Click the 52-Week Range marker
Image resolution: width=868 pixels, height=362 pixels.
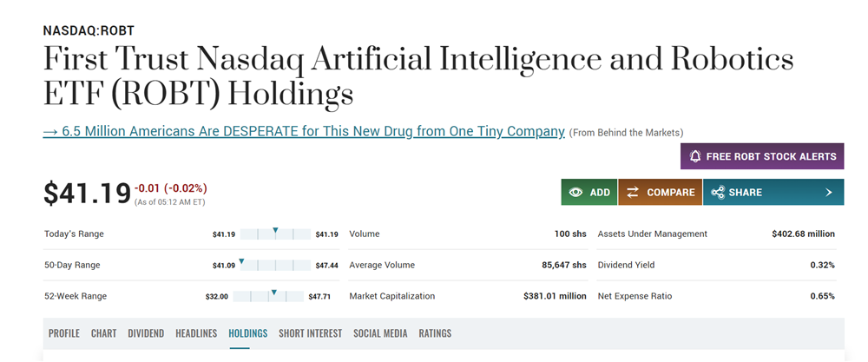[273, 293]
